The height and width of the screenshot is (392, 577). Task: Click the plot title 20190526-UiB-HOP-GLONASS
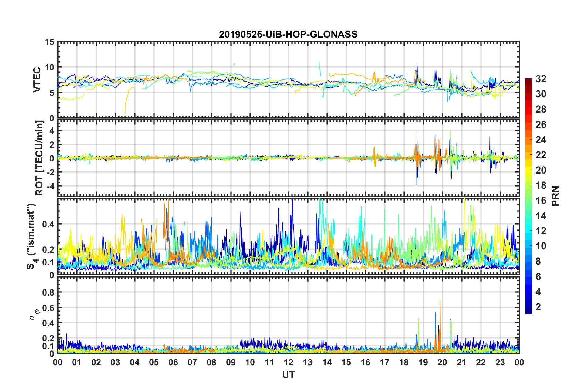pos(288,34)
